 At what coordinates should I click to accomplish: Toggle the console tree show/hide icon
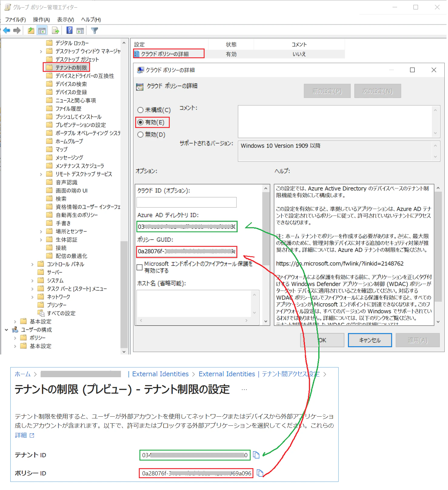(42, 30)
